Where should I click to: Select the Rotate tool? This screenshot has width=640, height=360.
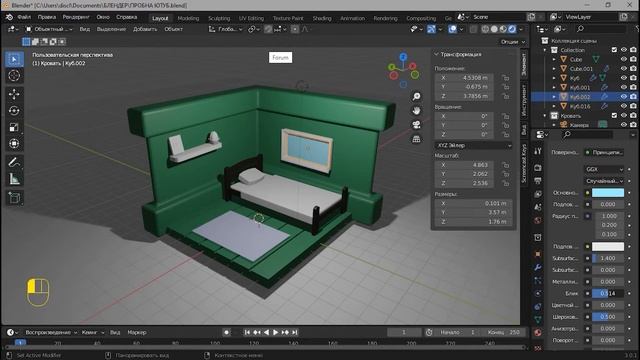click(14, 111)
